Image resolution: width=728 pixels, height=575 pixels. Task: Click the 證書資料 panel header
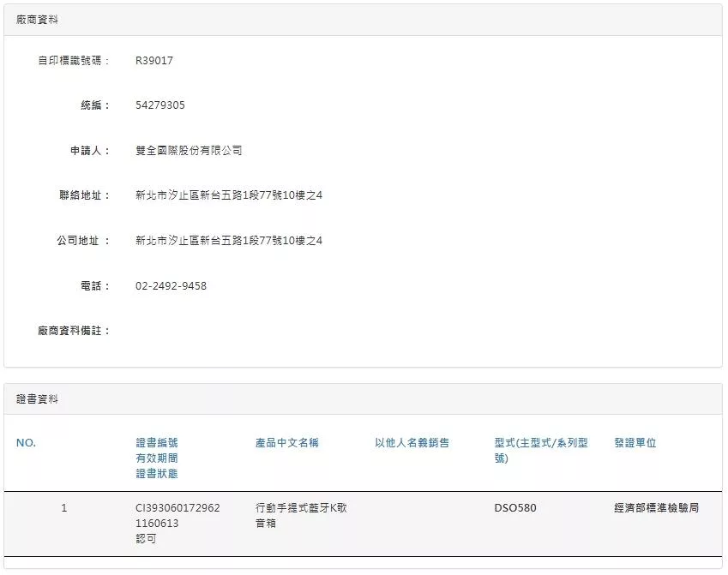[x=38, y=399]
